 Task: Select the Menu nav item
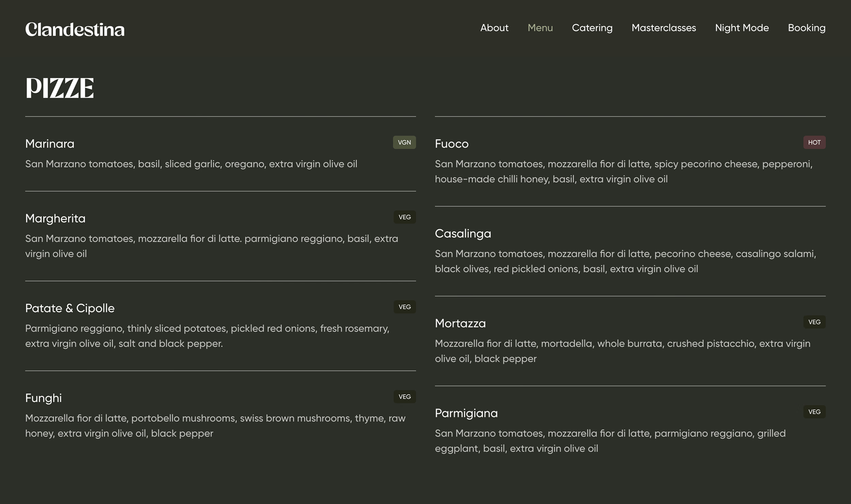[x=540, y=28]
